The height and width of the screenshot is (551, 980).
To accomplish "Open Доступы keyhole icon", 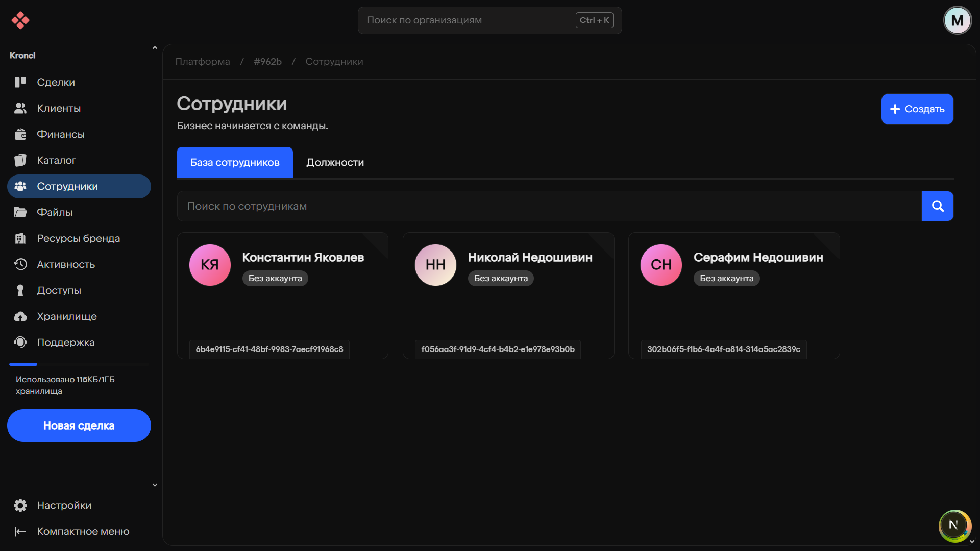I will point(20,290).
